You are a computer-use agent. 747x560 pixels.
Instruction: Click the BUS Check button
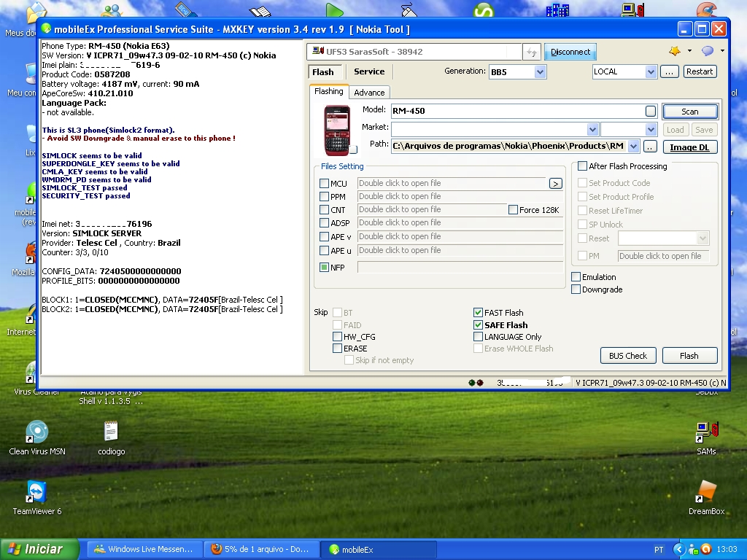pos(628,356)
